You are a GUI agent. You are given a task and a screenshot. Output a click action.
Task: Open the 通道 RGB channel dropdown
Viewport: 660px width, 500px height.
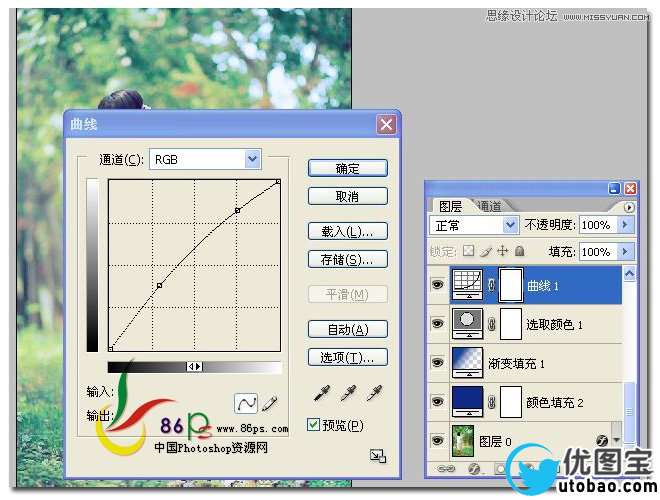(253, 159)
